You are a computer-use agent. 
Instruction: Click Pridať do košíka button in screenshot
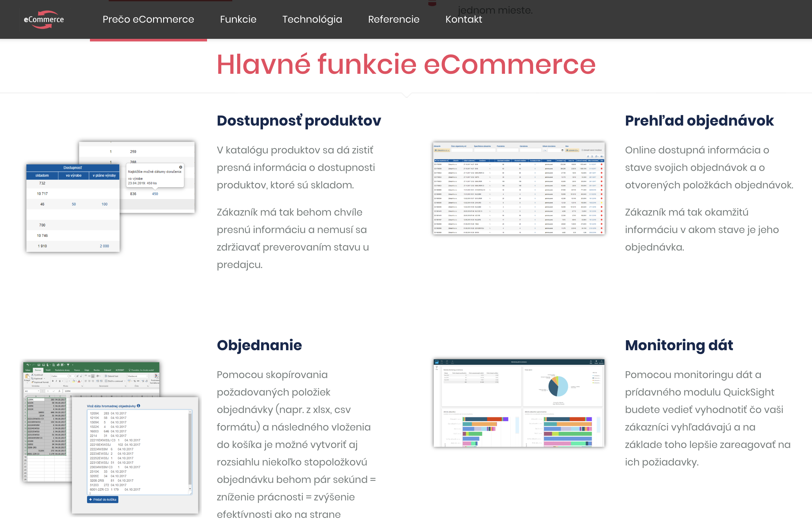pyautogui.click(x=103, y=499)
